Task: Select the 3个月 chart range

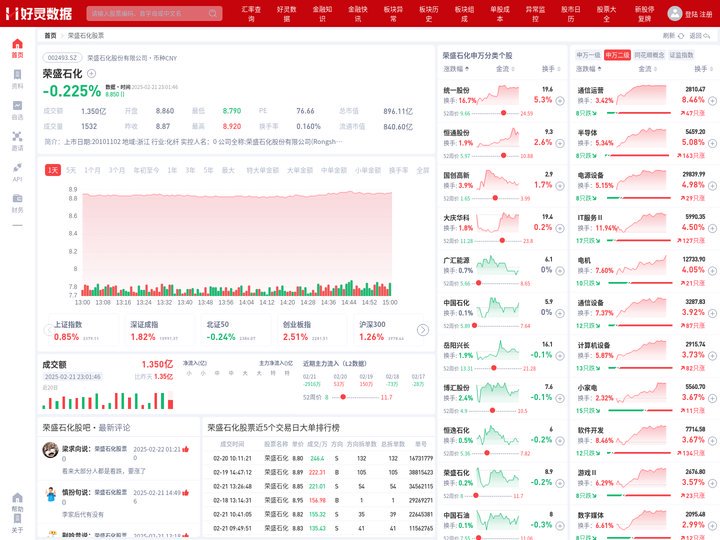Action: [117, 170]
